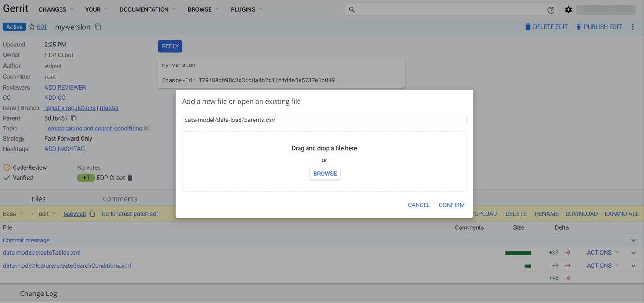
Task: Click the Active status badge
Action: tap(14, 27)
